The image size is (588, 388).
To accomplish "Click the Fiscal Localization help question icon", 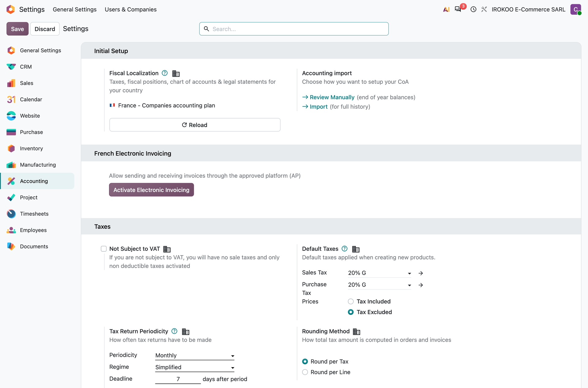I will tap(165, 73).
